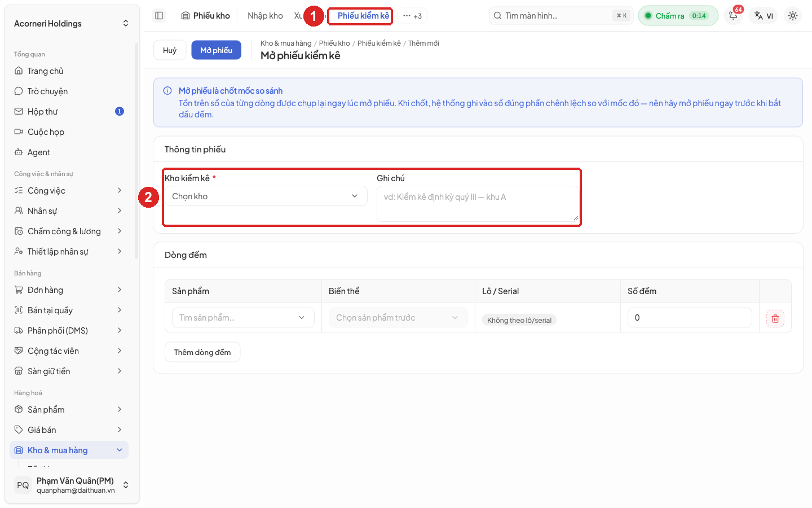
Task: Open Chọn kho warehouse dropdown
Action: 266,196
